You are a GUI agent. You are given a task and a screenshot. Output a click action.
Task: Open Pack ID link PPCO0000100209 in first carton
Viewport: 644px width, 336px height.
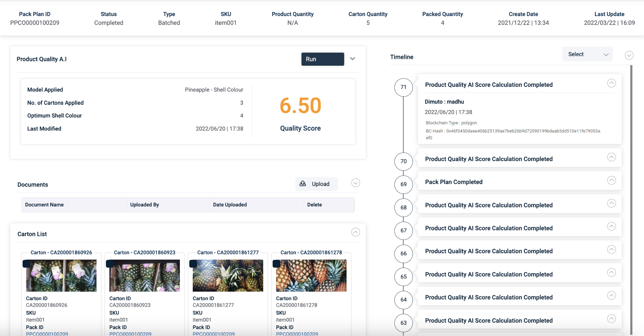(47, 333)
